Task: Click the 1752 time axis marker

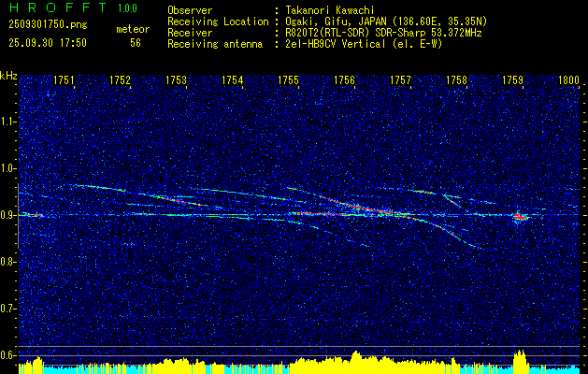Action: pos(120,80)
